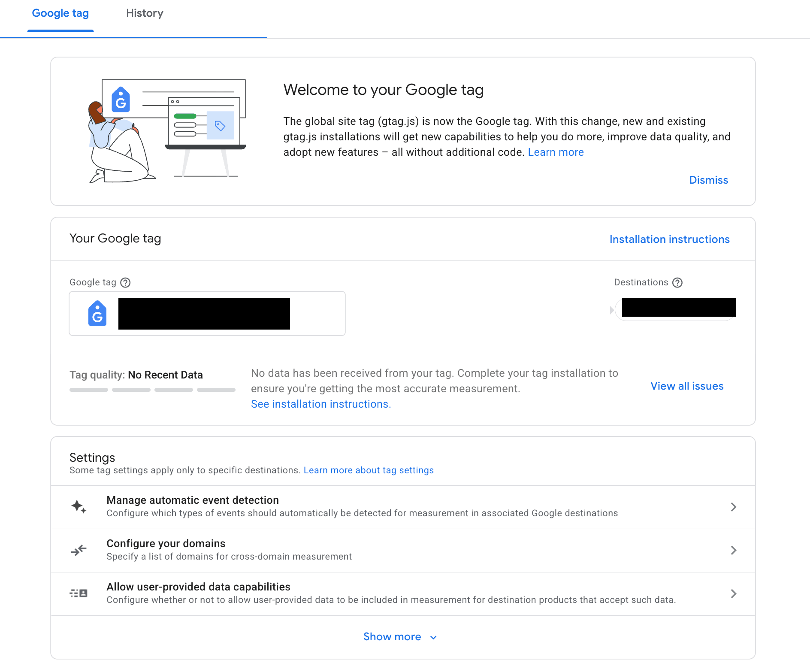This screenshot has width=810, height=672.
Task: Open Learn more about tag settings
Action: click(369, 470)
